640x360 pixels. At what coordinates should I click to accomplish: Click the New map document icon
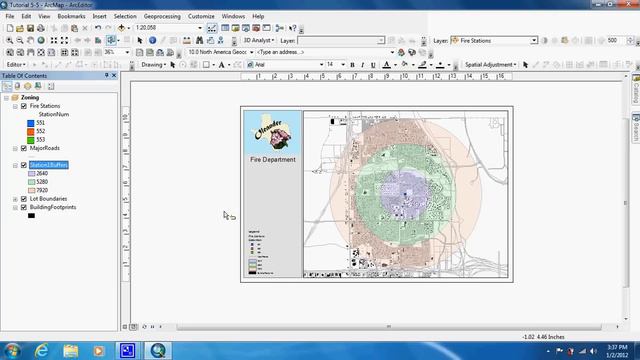coord(10,28)
